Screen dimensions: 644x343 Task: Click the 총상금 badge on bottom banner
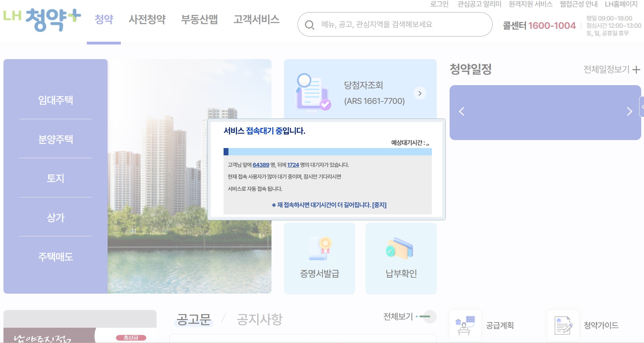pyautogui.click(x=131, y=338)
